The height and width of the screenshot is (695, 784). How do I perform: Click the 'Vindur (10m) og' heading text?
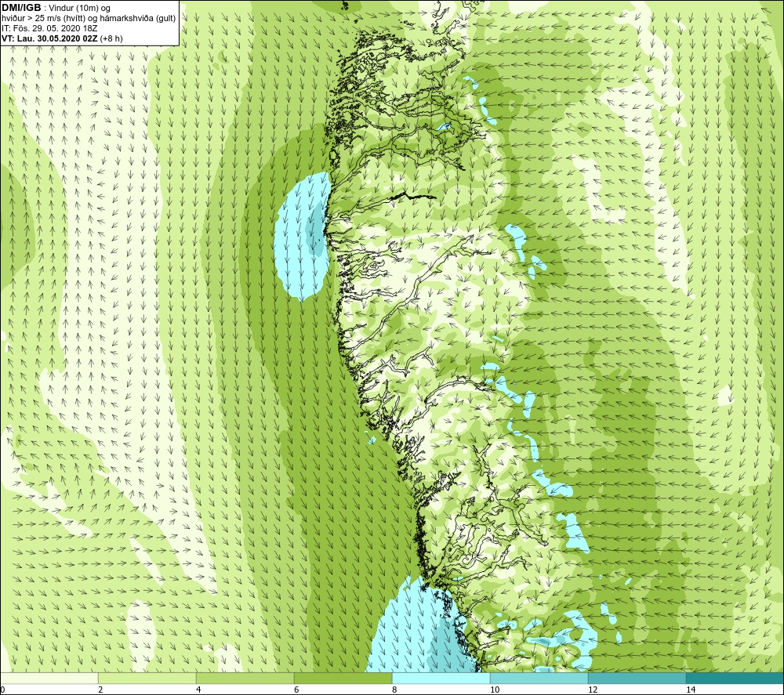79,9
